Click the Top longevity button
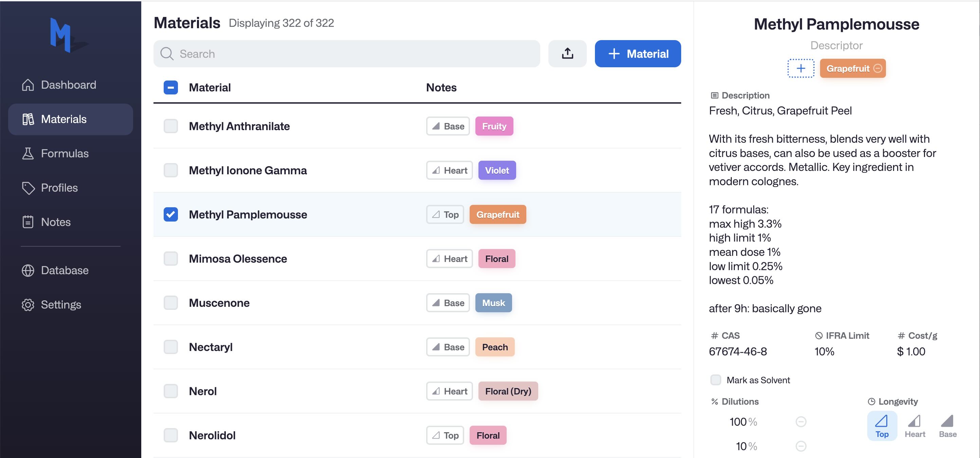Image resolution: width=980 pixels, height=458 pixels. pos(882,426)
